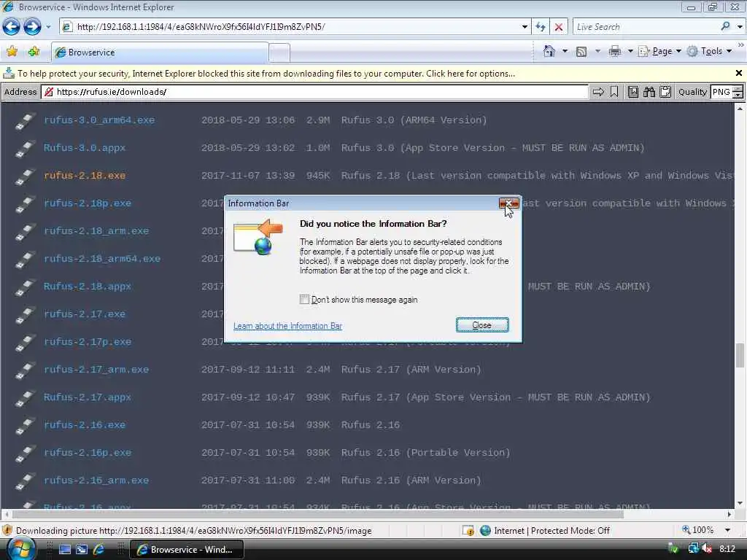747x560 pixels.
Task: Click the Switch between windows icon
Action: point(82,549)
